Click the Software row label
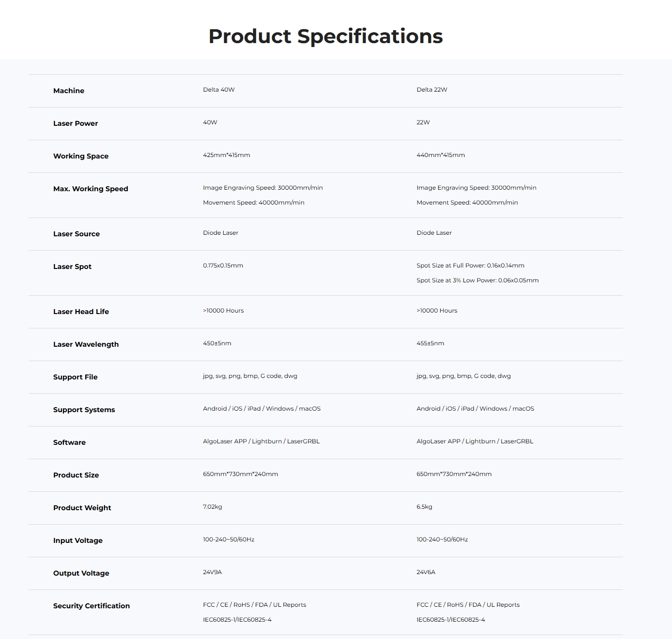This screenshot has height=639, width=672. [69, 442]
